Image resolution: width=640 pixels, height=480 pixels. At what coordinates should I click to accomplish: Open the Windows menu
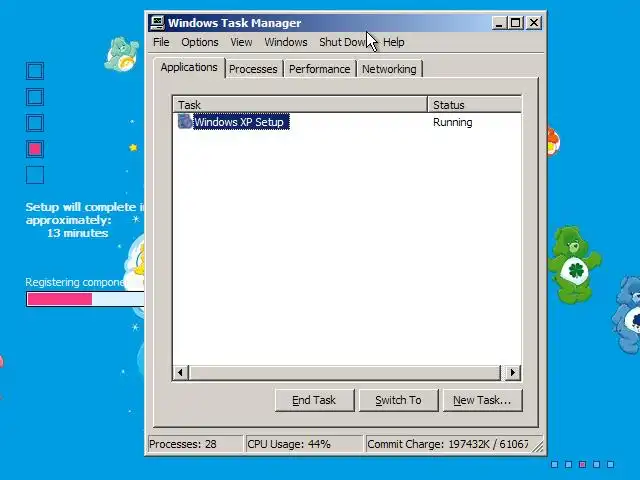[x=286, y=42]
